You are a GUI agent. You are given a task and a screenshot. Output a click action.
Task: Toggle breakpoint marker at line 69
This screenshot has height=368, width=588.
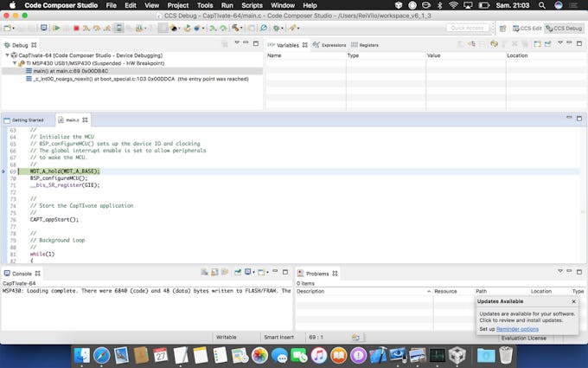[3, 171]
